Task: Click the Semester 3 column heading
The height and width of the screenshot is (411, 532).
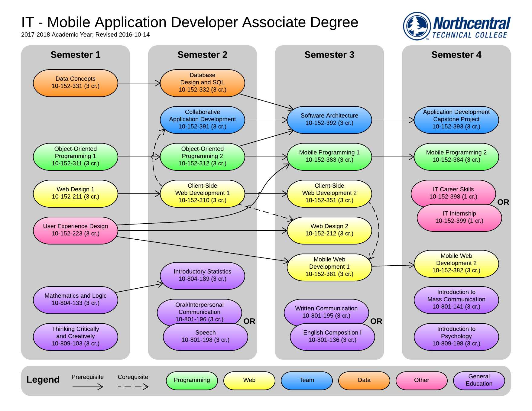Action: point(329,55)
